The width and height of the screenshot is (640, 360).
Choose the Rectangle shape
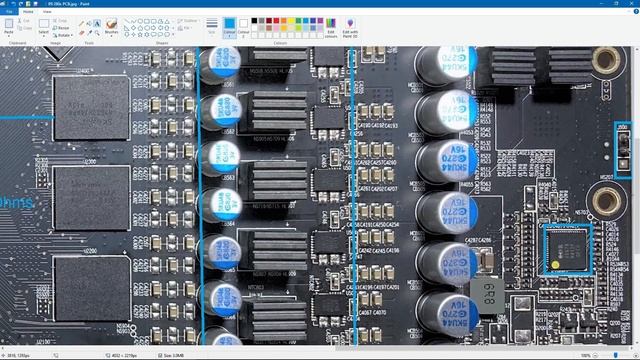[x=147, y=21]
